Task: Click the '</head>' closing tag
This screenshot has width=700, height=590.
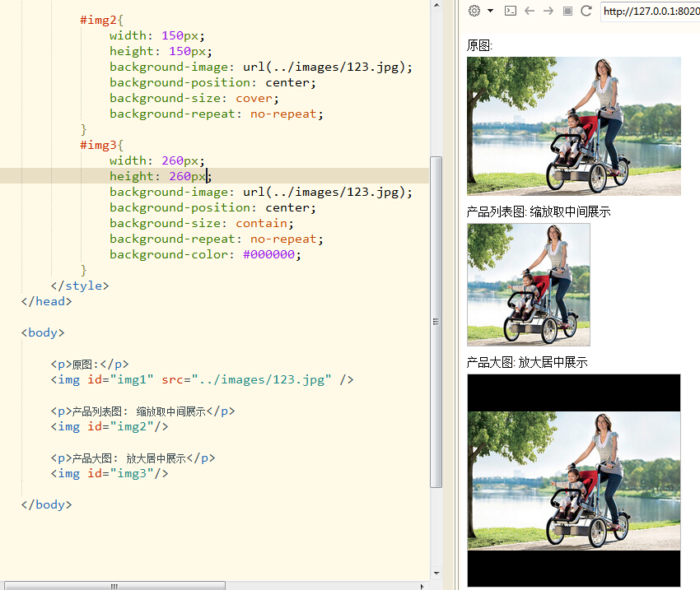Action: tap(46, 301)
